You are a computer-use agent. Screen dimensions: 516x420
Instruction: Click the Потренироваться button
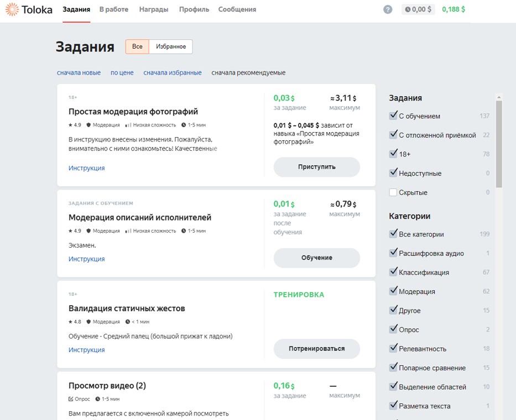click(x=316, y=349)
